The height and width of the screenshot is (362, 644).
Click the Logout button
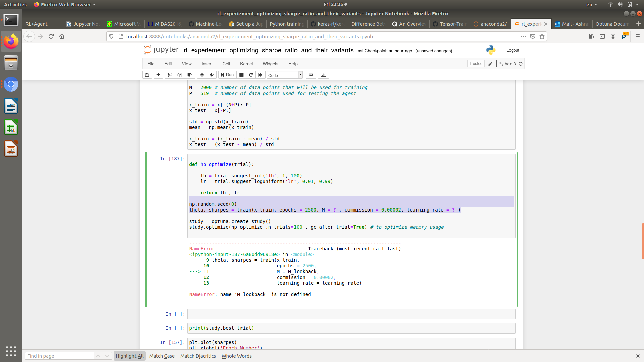coord(513,50)
